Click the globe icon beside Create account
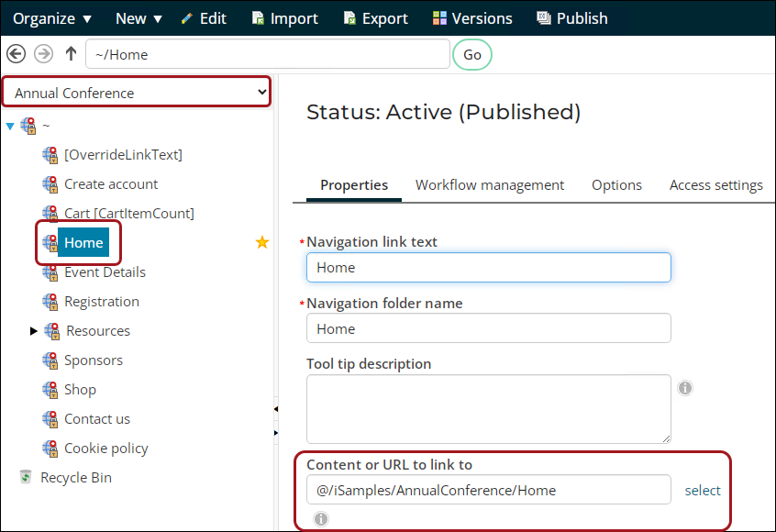 pos(50,184)
